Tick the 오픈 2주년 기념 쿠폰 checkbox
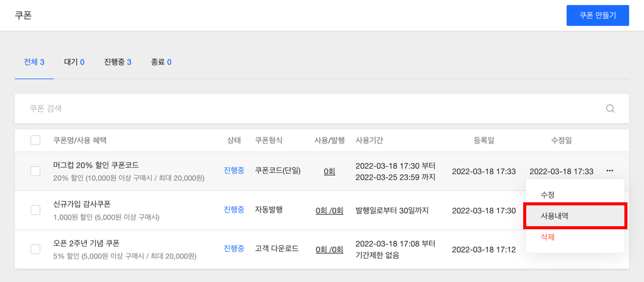Screen dimensions: 644x282 click(36, 249)
